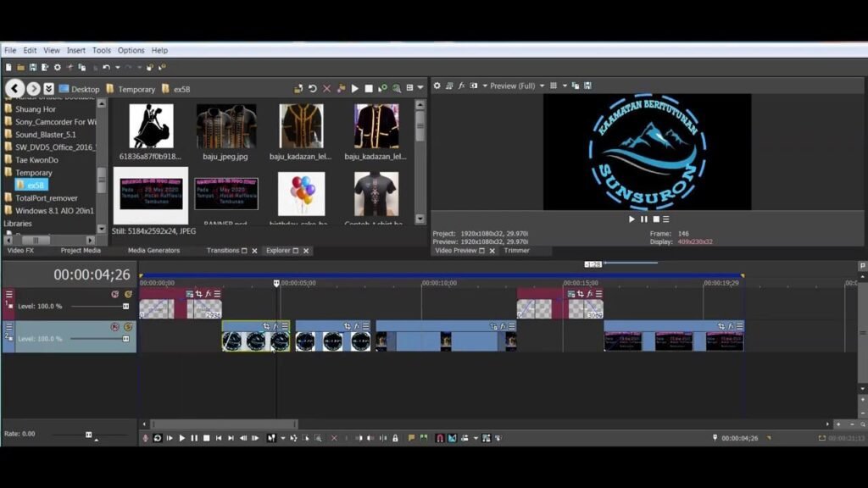Click Play From Start in transport bar
The image size is (868, 488).
pyautogui.click(x=170, y=438)
